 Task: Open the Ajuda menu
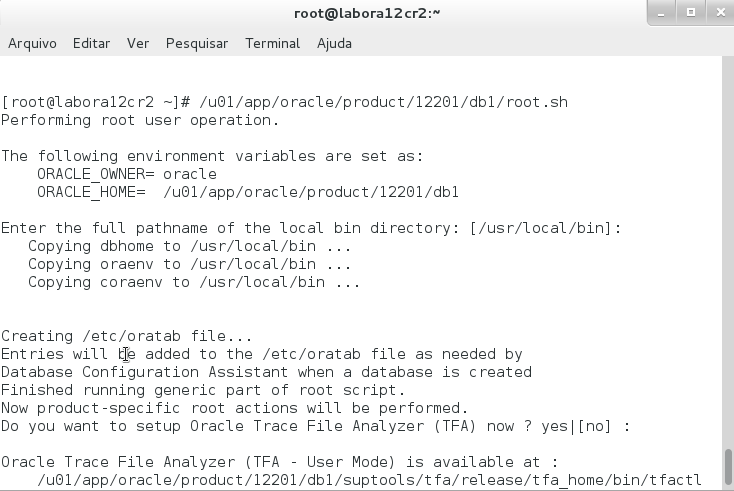click(x=335, y=43)
